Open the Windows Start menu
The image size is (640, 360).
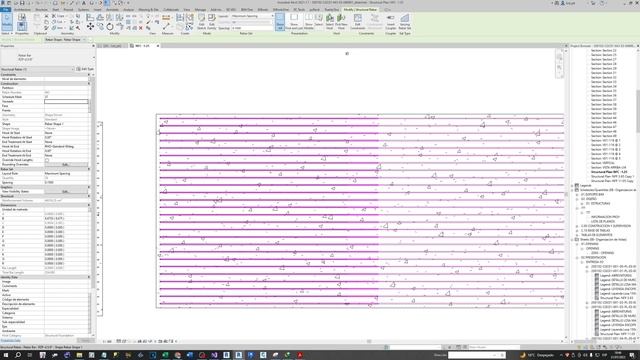(x=6, y=355)
